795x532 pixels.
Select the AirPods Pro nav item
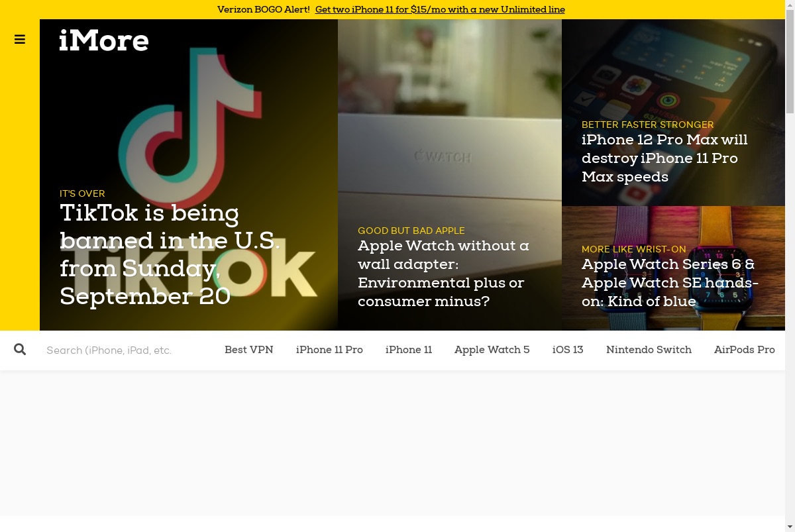click(745, 350)
